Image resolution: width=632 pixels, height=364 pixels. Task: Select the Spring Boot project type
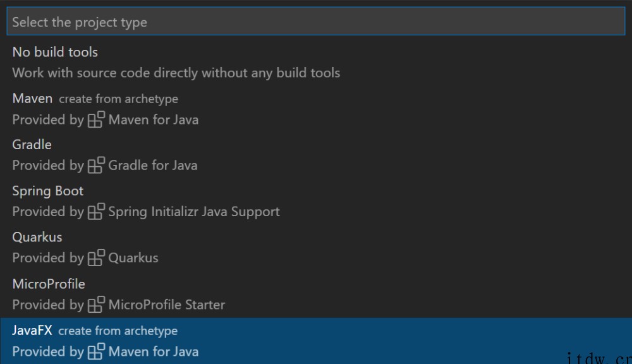(48, 191)
